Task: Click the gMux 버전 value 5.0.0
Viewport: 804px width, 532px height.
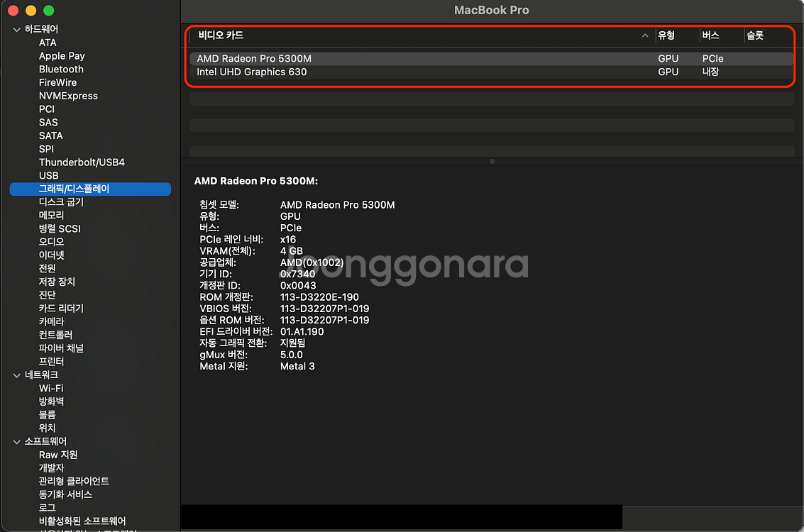Action: (291, 355)
